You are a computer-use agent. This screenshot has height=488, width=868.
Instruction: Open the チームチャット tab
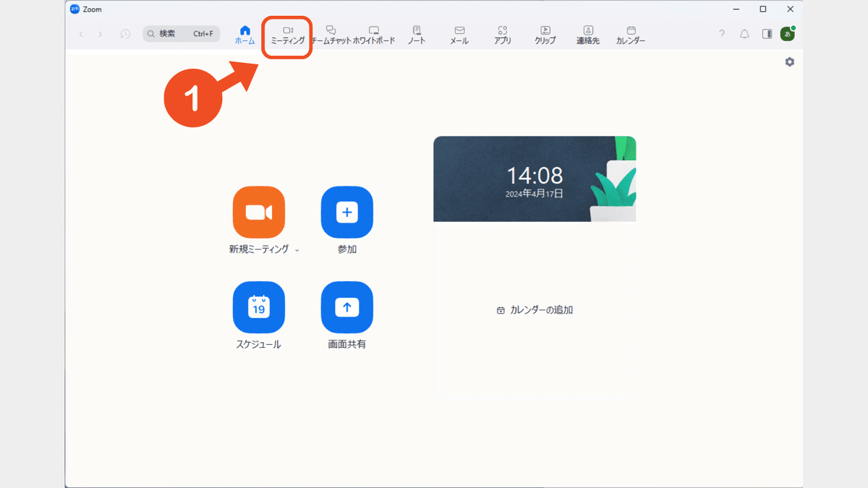(x=331, y=35)
